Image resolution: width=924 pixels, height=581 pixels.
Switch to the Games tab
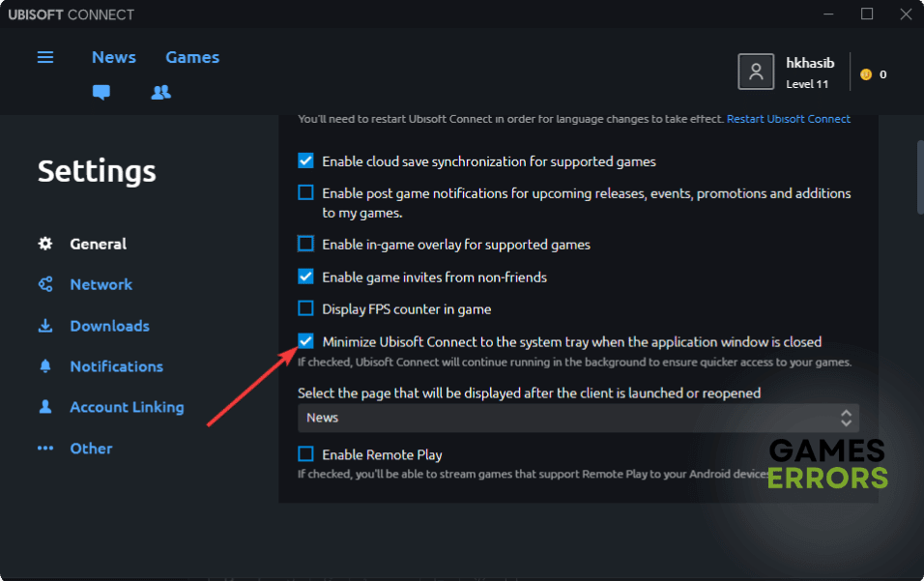click(192, 57)
